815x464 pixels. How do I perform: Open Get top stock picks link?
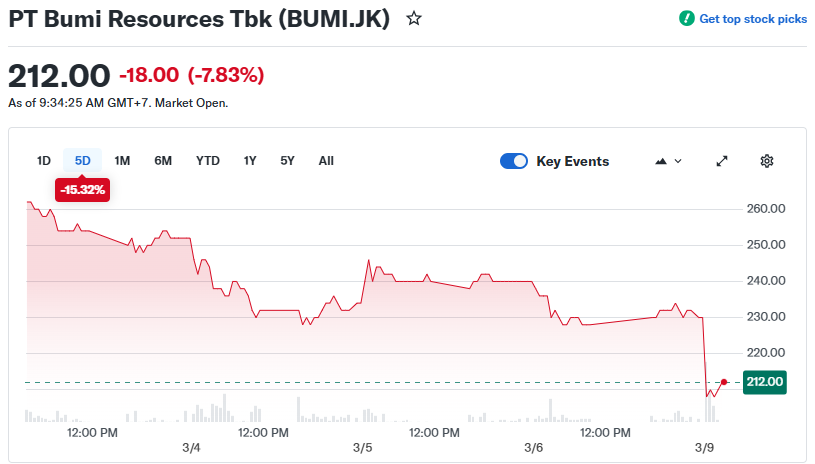(x=753, y=19)
